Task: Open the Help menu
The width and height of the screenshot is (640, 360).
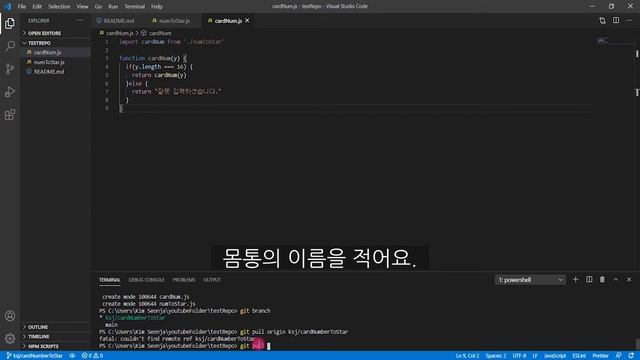Action: click(x=157, y=7)
